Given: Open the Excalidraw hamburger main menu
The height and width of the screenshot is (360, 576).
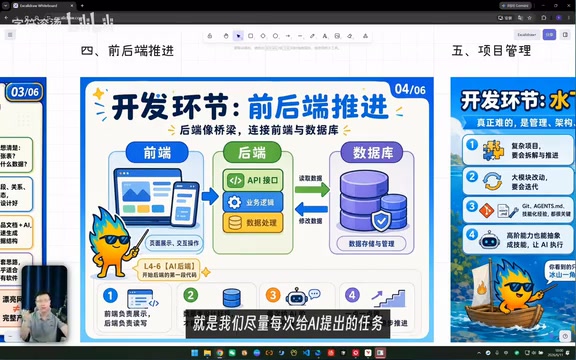Looking at the screenshot, I should click(x=10, y=35).
